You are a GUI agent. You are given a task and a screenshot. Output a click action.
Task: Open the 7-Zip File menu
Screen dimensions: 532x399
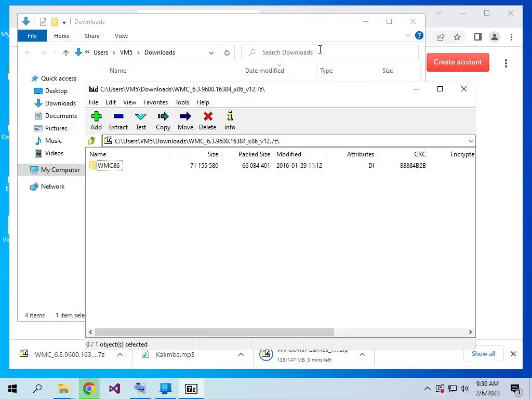point(94,102)
